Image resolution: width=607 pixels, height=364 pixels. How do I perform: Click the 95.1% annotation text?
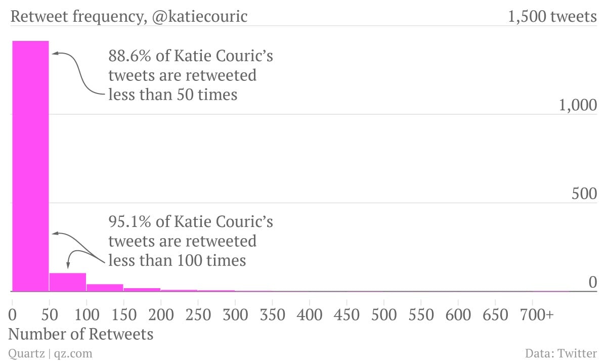[191, 241]
